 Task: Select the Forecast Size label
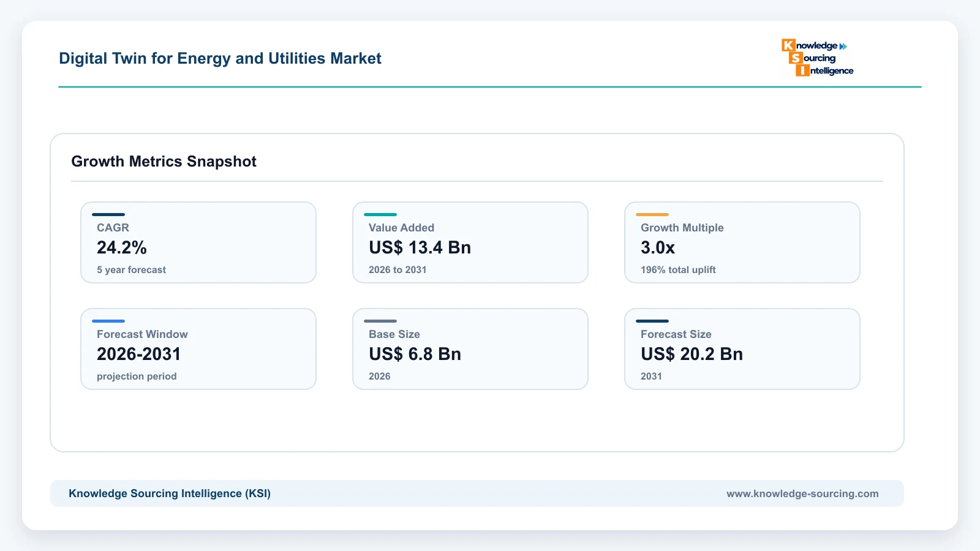(x=676, y=334)
